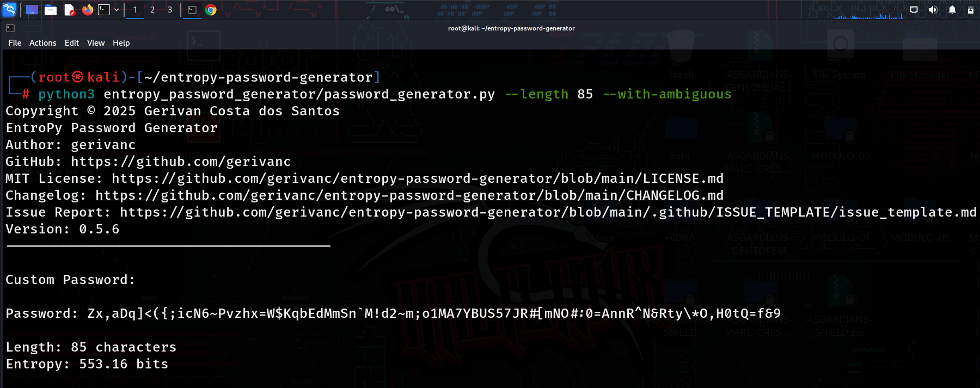
Task: Click the issue_template.md Issue Report URL
Action: click(x=548, y=212)
